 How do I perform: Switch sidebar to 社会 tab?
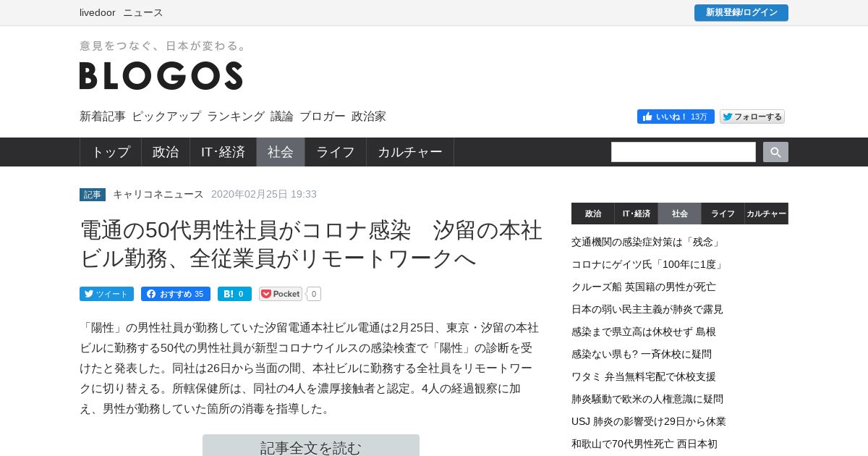click(680, 214)
